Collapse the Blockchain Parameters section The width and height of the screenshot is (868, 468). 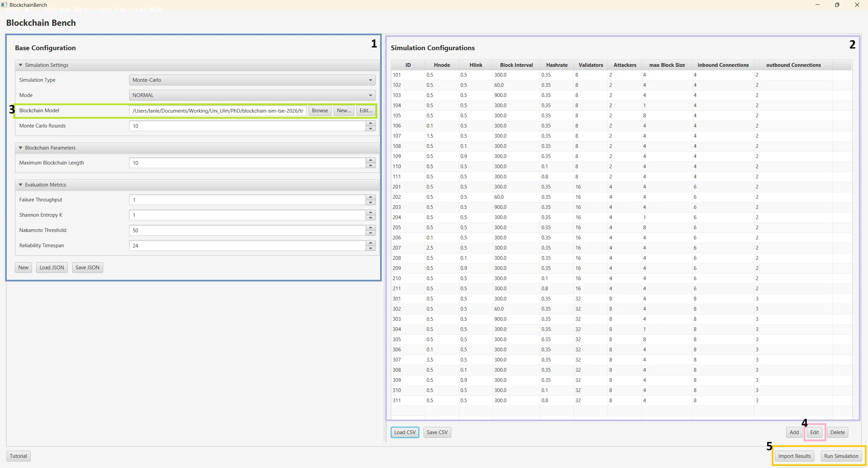[20, 148]
